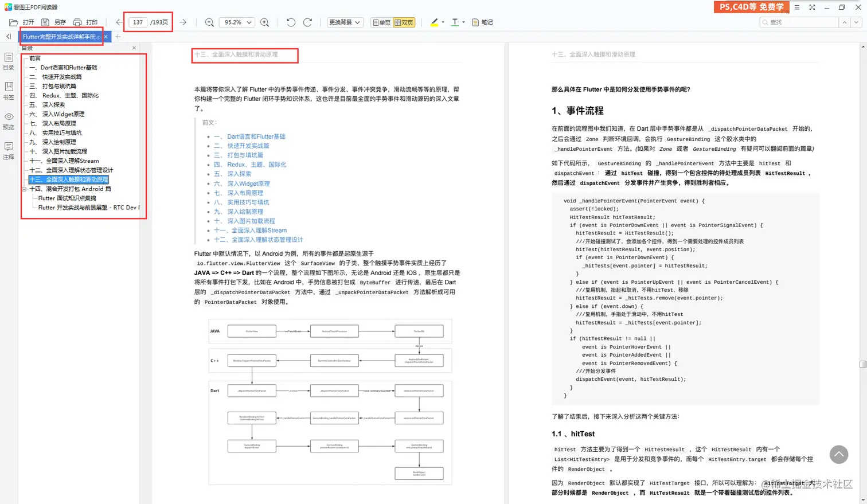Open outline entry 前言
This screenshot has height=504, width=867.
[x=35, y=58]
